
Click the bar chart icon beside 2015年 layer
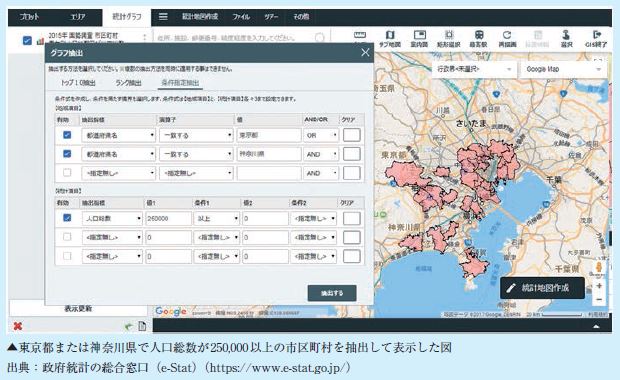pos(40,40)
